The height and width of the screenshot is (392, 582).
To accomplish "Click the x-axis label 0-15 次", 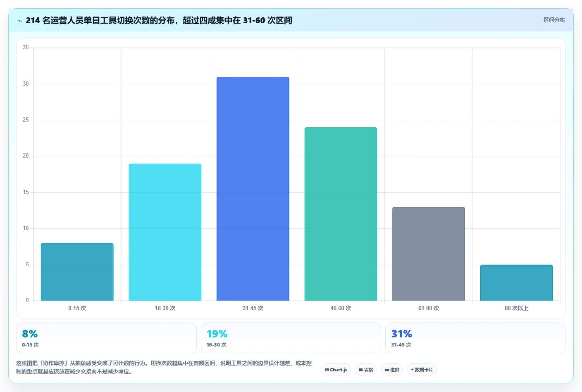I will [x=77, y=308].
